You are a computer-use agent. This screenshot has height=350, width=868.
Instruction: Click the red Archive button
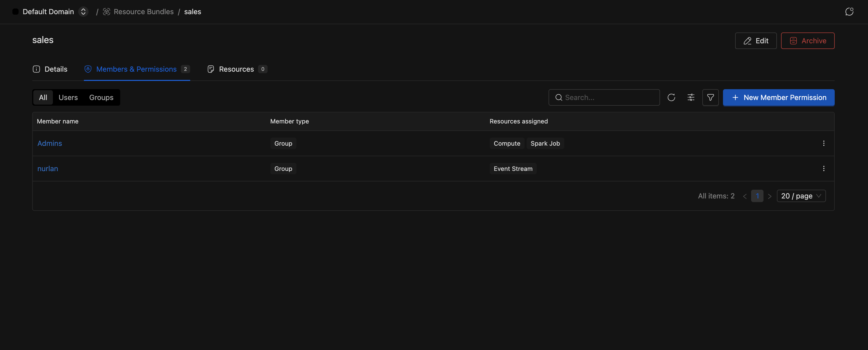click(807, 41)
